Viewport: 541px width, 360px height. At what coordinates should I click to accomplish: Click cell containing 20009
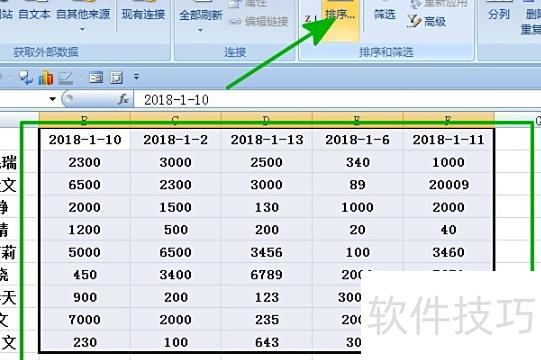pyautogui.click(x=449, y=185)
